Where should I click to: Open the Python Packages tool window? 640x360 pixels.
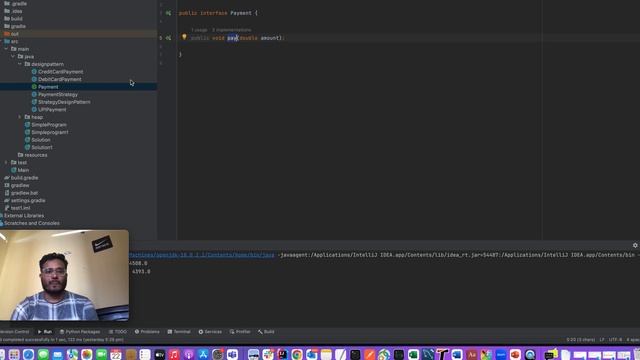80,332
